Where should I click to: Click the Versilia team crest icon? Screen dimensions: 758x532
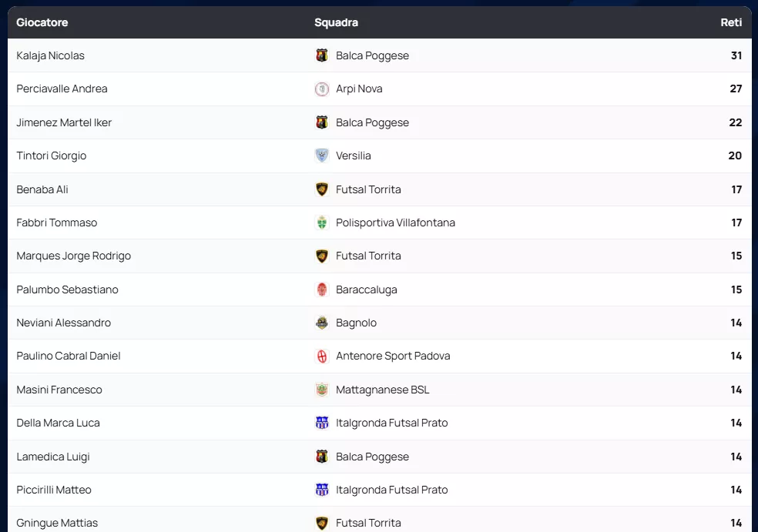(322, 156)
